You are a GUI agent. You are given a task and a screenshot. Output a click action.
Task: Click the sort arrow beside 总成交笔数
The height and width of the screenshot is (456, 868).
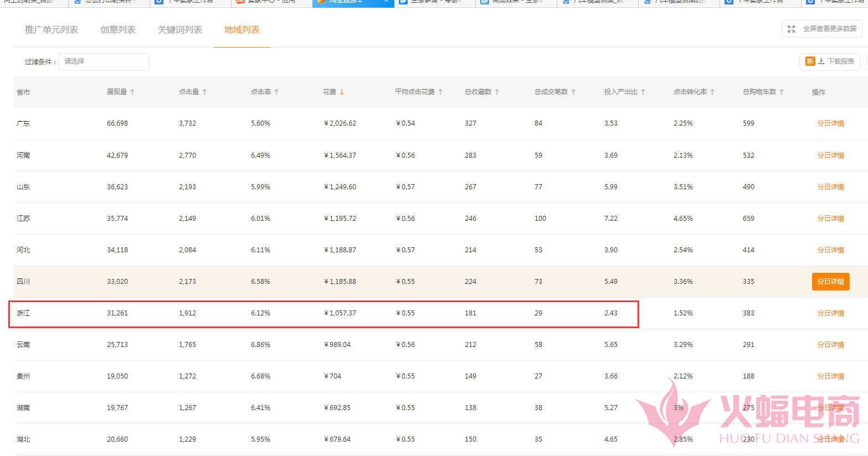[573, 92]
